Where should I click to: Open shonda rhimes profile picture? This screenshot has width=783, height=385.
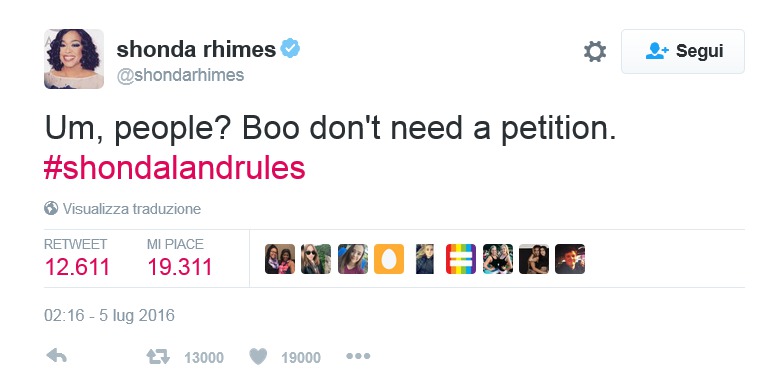click(x=74, y=59)
